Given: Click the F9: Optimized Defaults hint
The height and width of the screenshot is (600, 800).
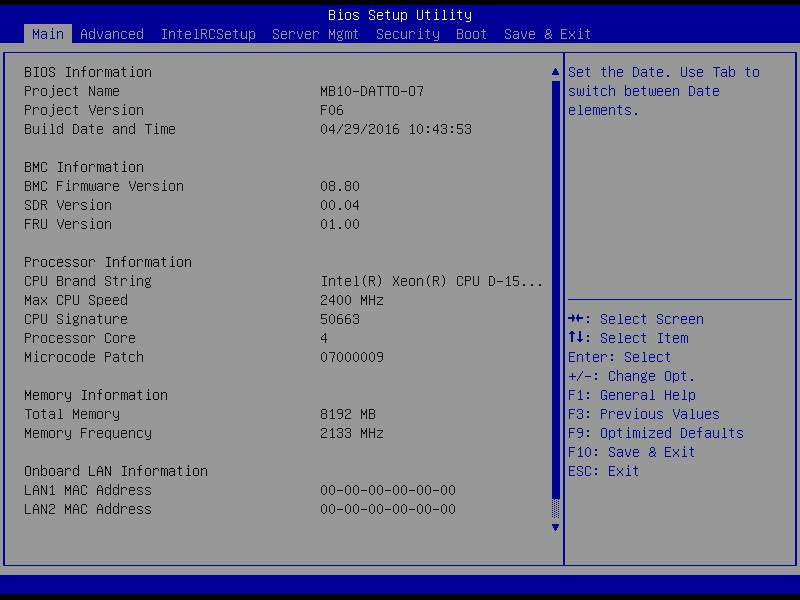Looking at the screenshot, I should [656, 433].
